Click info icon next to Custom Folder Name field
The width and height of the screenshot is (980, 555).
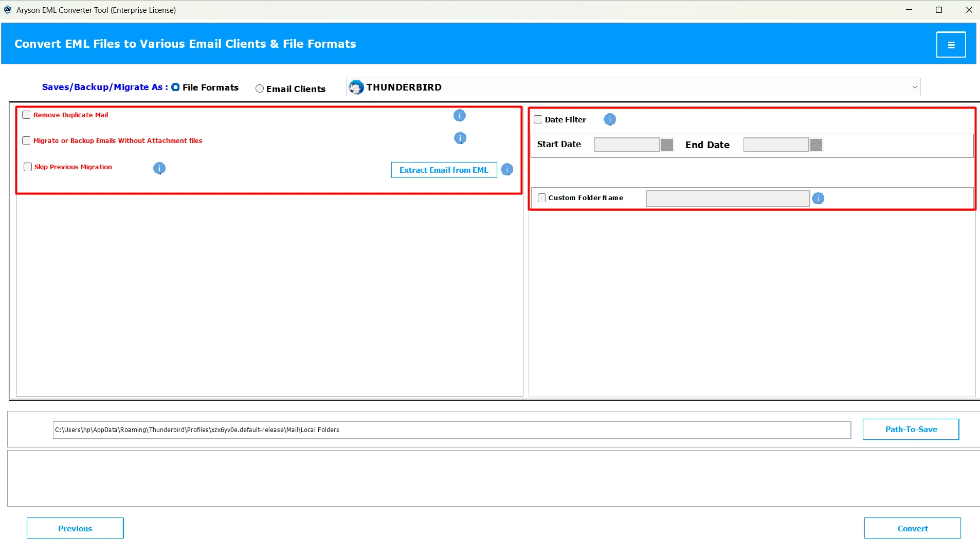(818, 198)
